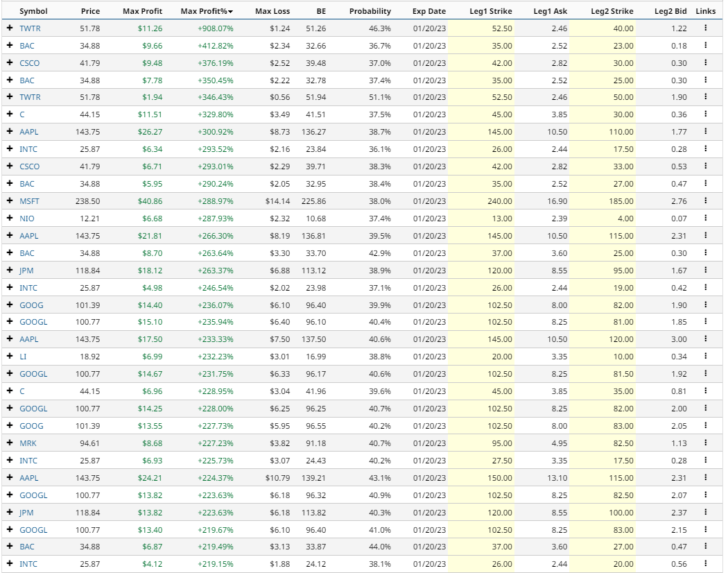
Task: Sort by the Exp Date column header
Action: [429, 11]
